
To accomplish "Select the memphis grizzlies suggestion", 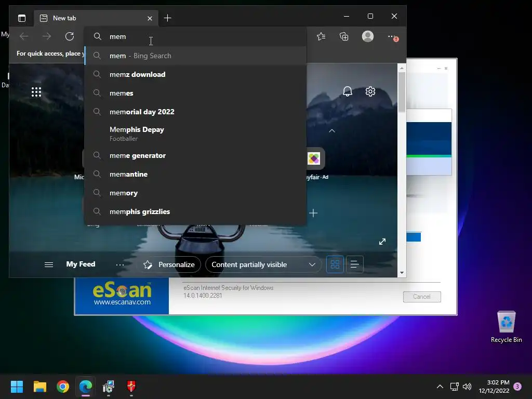I will click(x=195, y=211).
